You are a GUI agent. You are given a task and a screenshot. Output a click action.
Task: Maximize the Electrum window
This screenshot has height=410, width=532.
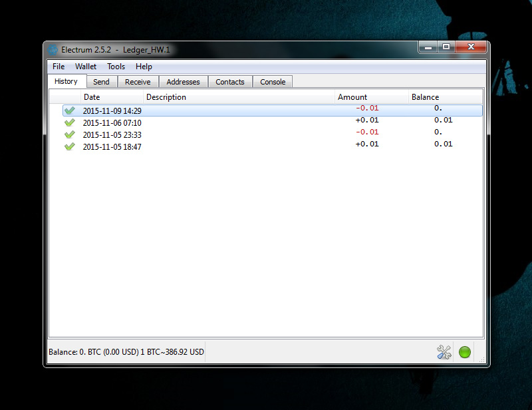point(446,47)
